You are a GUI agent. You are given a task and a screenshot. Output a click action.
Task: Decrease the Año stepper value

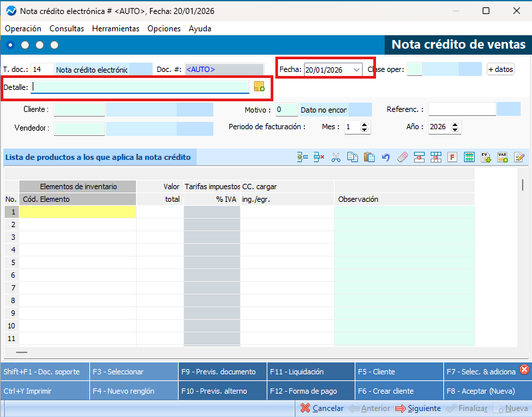(x=455, y=130)
